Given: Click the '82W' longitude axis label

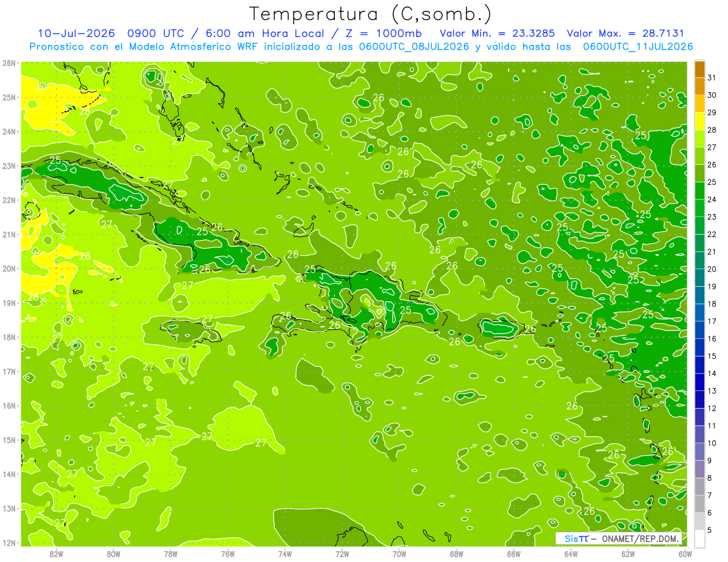Looking at the screenshot, I should pos(56,554).
